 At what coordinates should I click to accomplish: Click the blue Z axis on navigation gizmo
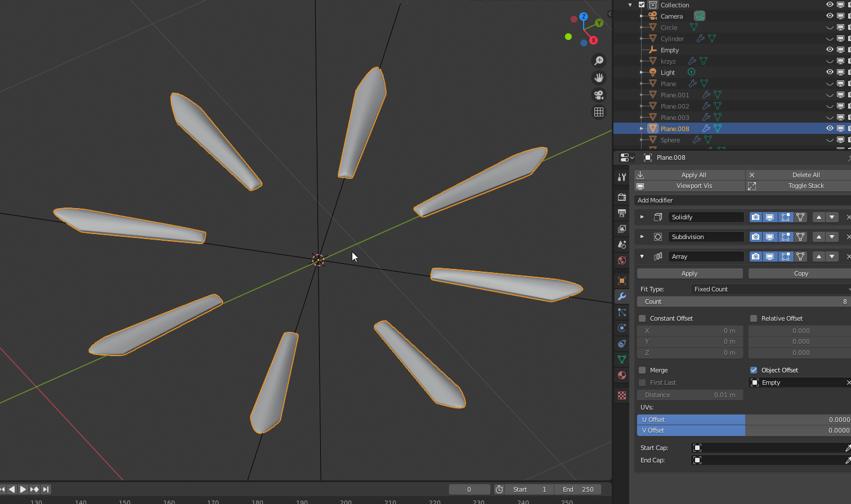click(584, 17)
